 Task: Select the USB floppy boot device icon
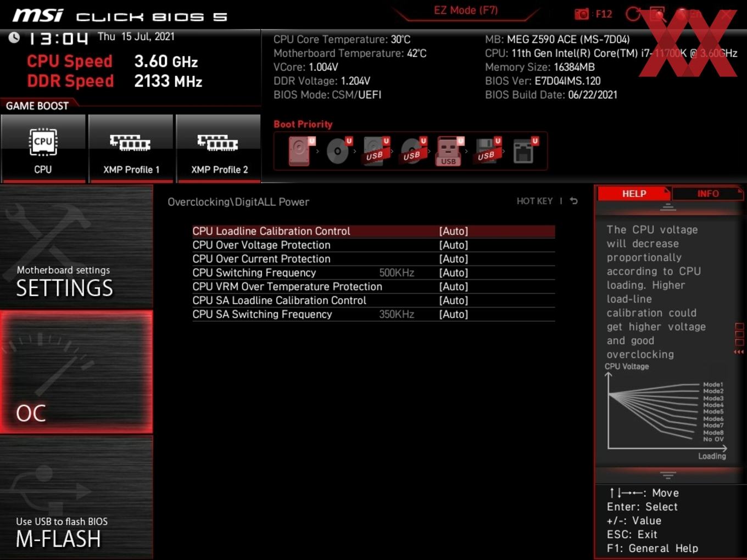pyautogui.click(x=488, y=150)
